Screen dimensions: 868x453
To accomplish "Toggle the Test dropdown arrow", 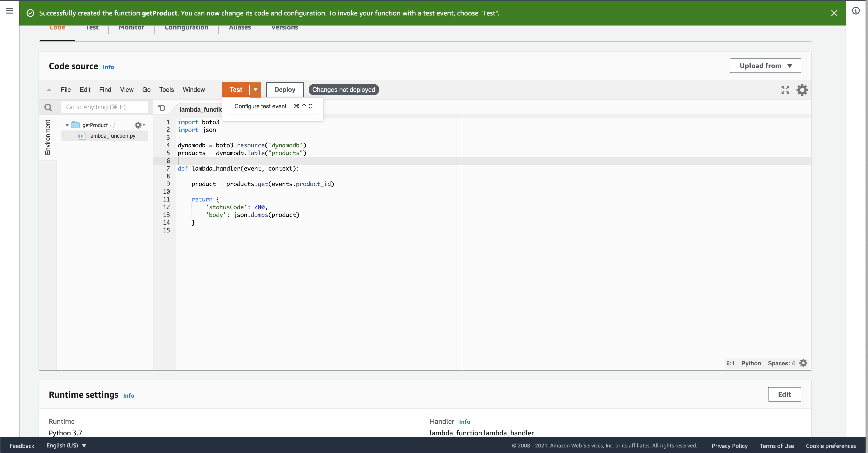I will [x=256, y=90].
